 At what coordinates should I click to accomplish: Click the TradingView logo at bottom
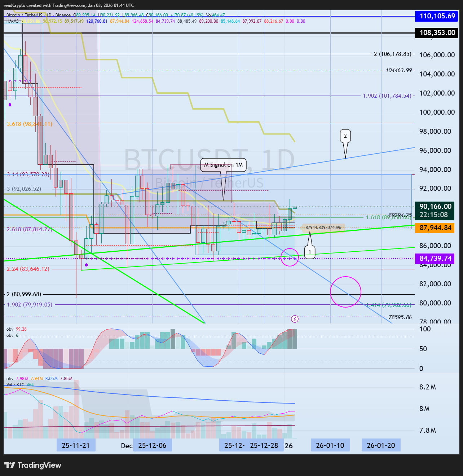pos(33,465)
